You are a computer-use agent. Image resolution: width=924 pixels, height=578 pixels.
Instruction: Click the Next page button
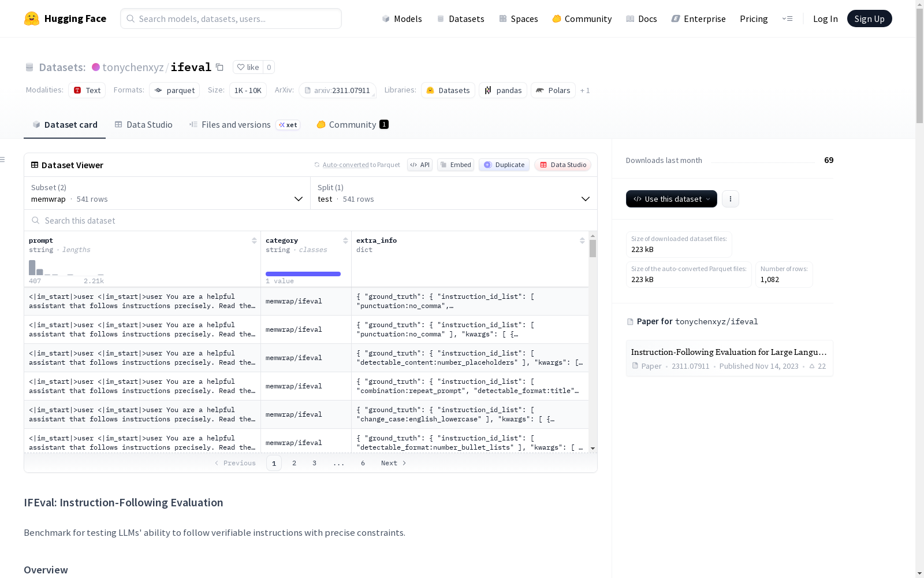394,463
